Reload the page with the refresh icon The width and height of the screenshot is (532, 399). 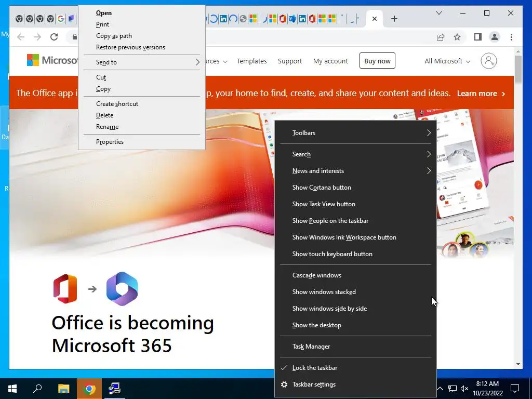click(x=54, y=37)
